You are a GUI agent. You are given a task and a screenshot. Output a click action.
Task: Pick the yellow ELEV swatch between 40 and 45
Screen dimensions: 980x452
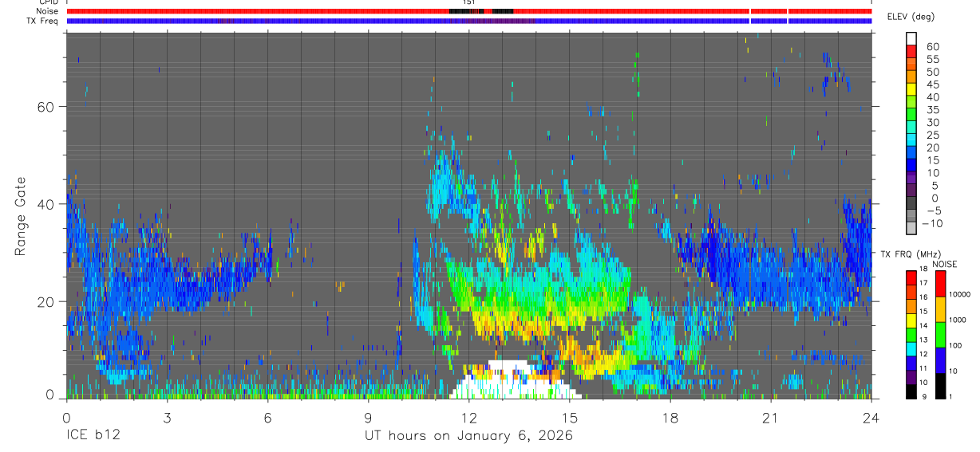pyautogui.click(x=912, y=88)
